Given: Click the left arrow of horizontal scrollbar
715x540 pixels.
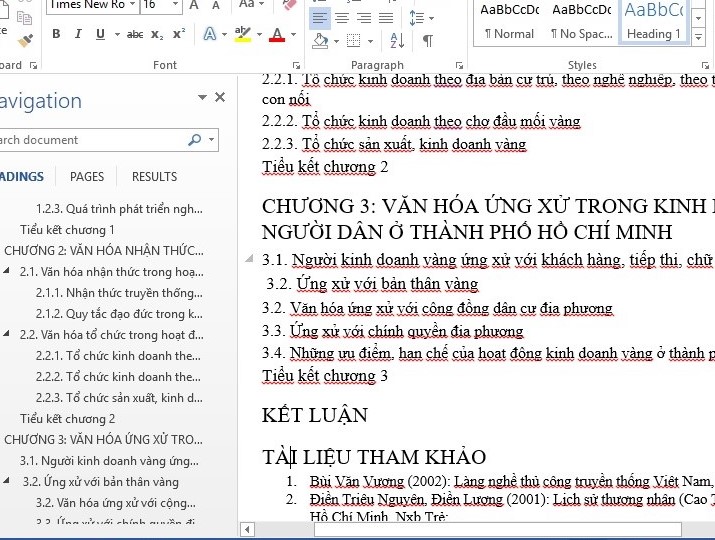Looking at the screenshot, I should point(247,530).
